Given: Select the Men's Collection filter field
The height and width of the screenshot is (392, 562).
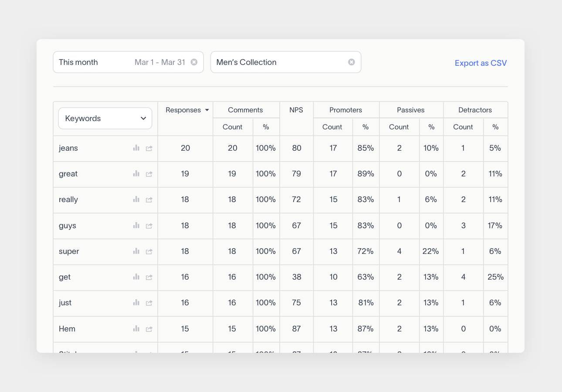Looking at the screenshot, I should click(x=279, y=62).
